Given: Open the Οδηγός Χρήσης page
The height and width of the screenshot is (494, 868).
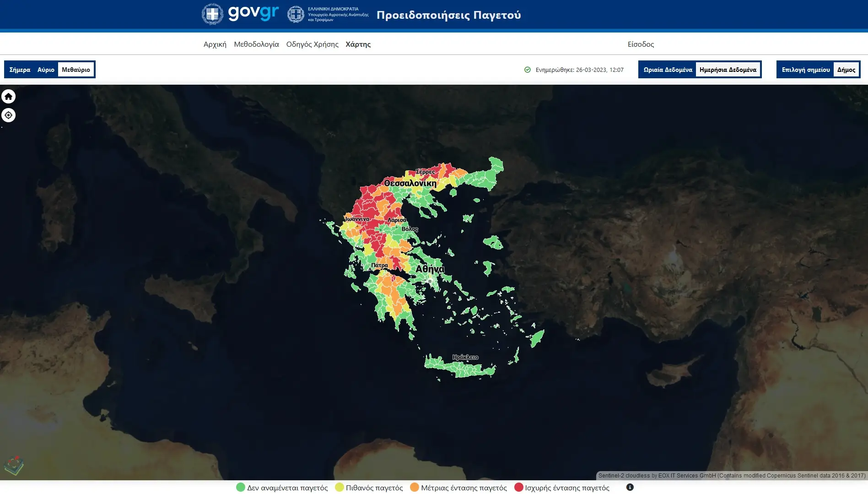Looking at the screenshot, I should pos(313,44).
